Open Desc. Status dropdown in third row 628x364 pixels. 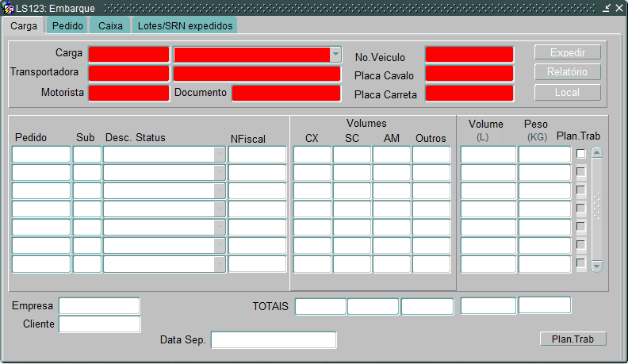[x=220, y=191]
